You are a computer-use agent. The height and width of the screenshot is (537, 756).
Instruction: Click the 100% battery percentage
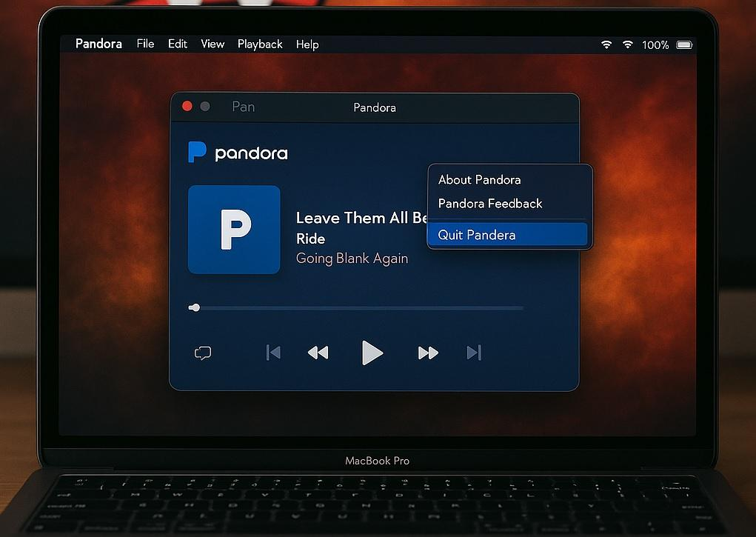click(x=655, y=45)
